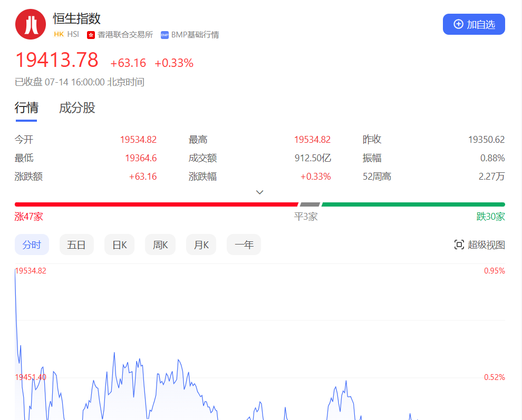Image resolution: width=522 pixels, height=420 pixels.
Task: Click the 今开 value 19534.82
Action: [x=138, y=140]
